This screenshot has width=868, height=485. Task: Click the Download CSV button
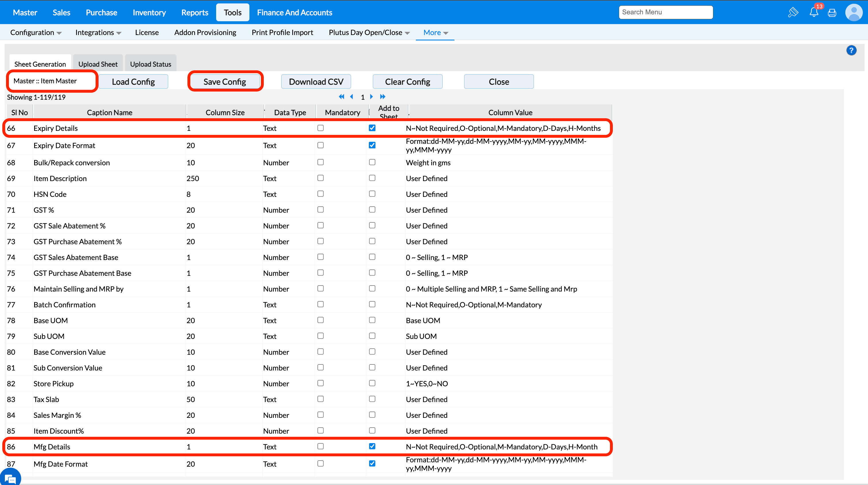pos(316,82)
